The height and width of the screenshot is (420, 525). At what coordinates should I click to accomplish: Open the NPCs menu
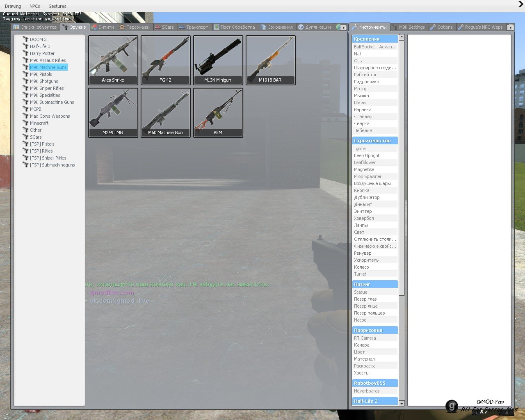point(35,6)
